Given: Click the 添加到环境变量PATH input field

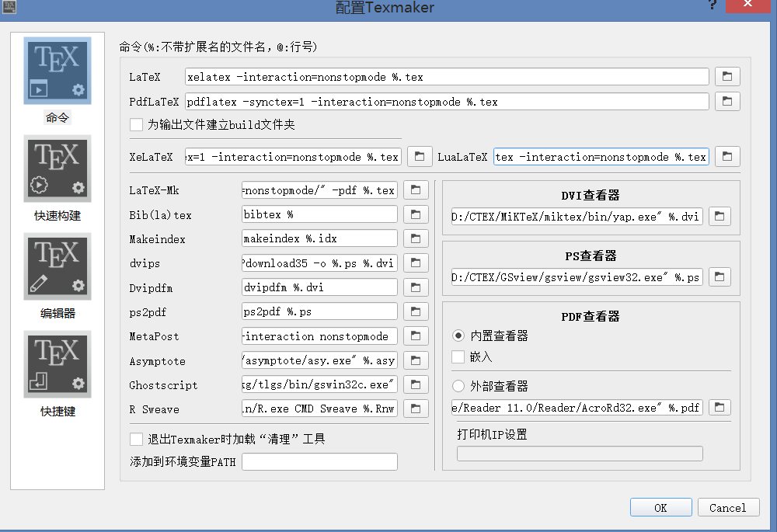Looking at the screenshot, I should pyautogui.click(x=319, y=461).
